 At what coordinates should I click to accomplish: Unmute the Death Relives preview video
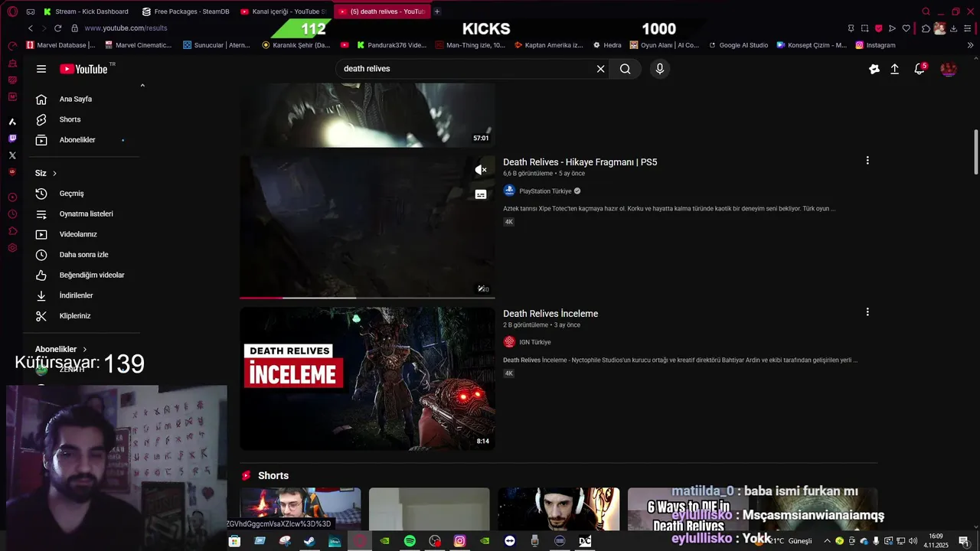tap(481, 170)
